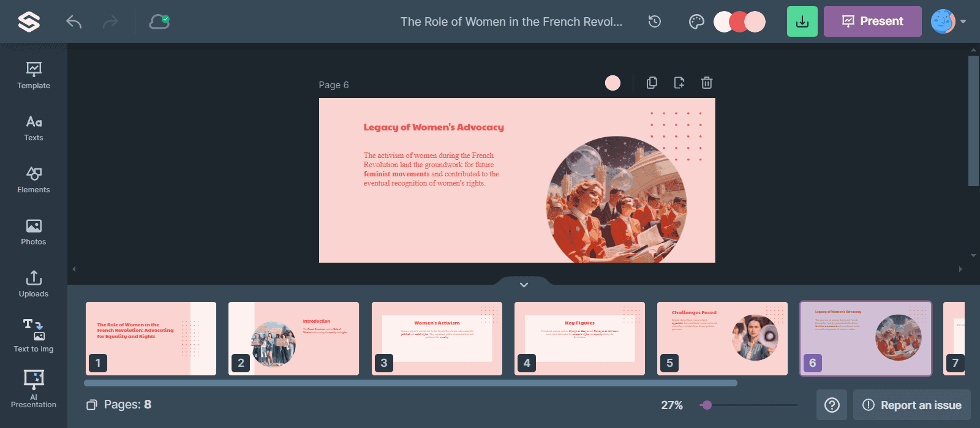Click the undo arrow icon
980x428 pixels.
pyautogui.click(x=74, y=22)
